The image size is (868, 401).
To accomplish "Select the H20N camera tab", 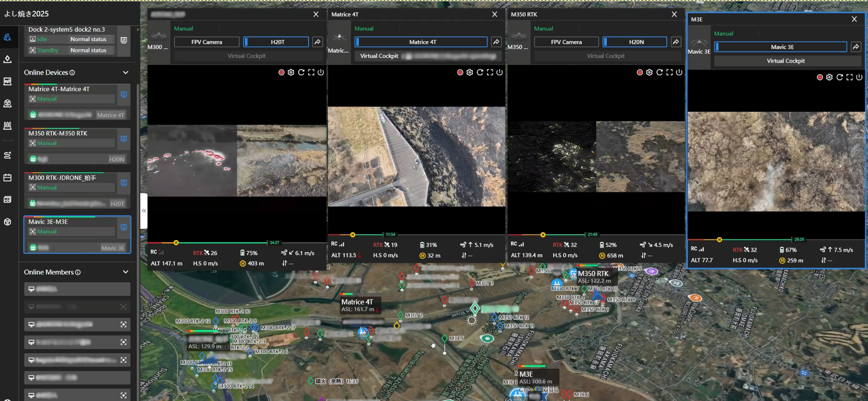I will (635, 42).
